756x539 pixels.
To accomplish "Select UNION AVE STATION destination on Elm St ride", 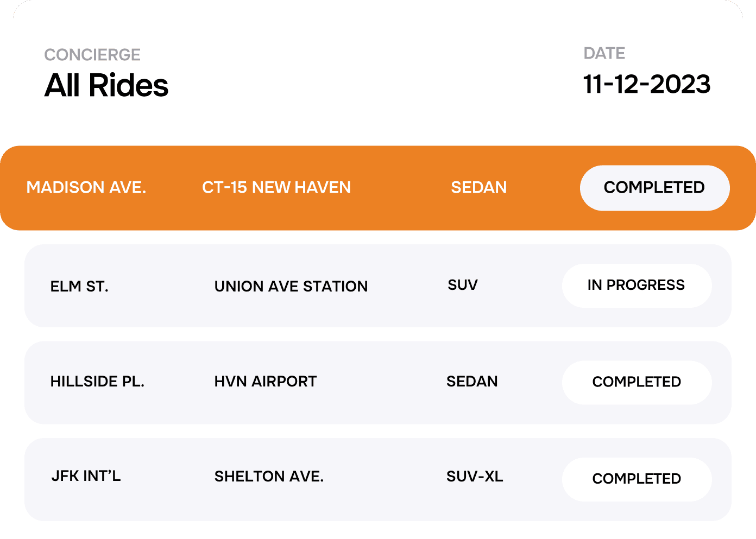I will pos(292,287).
